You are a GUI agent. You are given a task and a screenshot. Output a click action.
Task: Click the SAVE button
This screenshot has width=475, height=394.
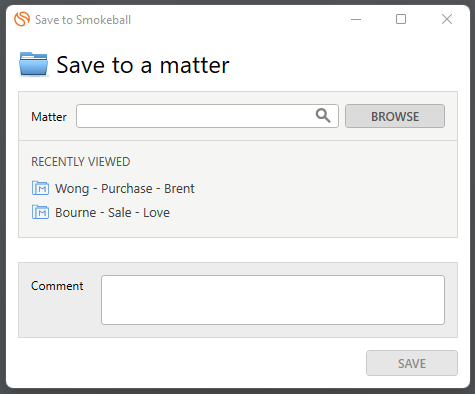pyautogui.click(x=412, y=363)
